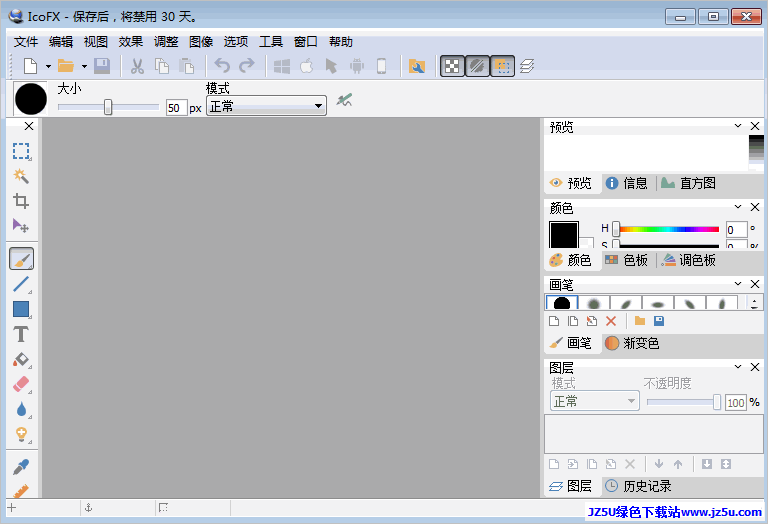Select the move selection tool
The width and height of the screenshot is (768, 524).
pyautogui.click(x=21, y=226)
